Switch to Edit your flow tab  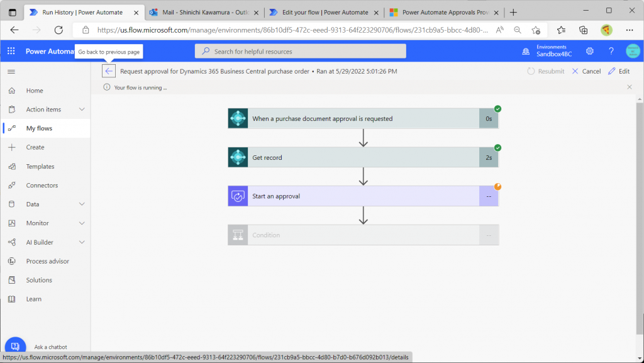pyautogui.click(x=324, y=13)
